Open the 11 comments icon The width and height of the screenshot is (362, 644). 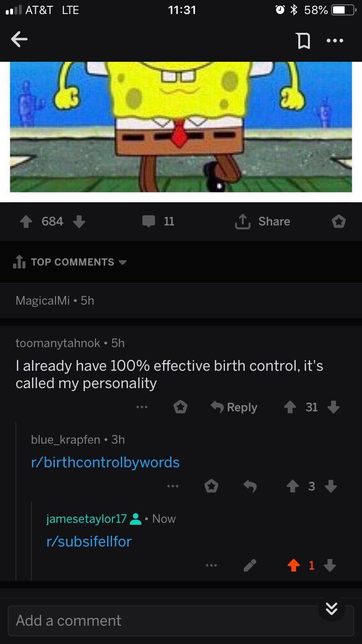click(x=149, y=222)
